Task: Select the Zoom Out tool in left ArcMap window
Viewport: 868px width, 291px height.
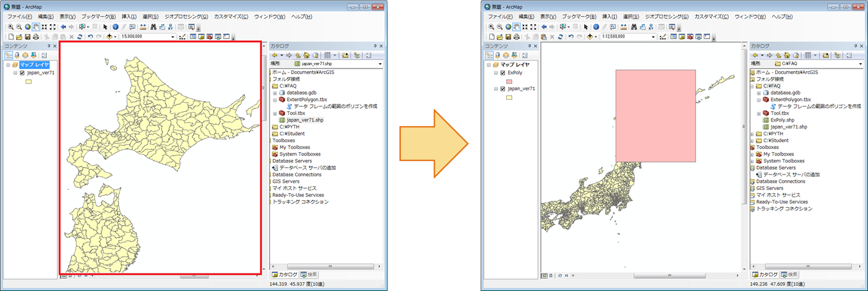Action: tap(19, 27)
